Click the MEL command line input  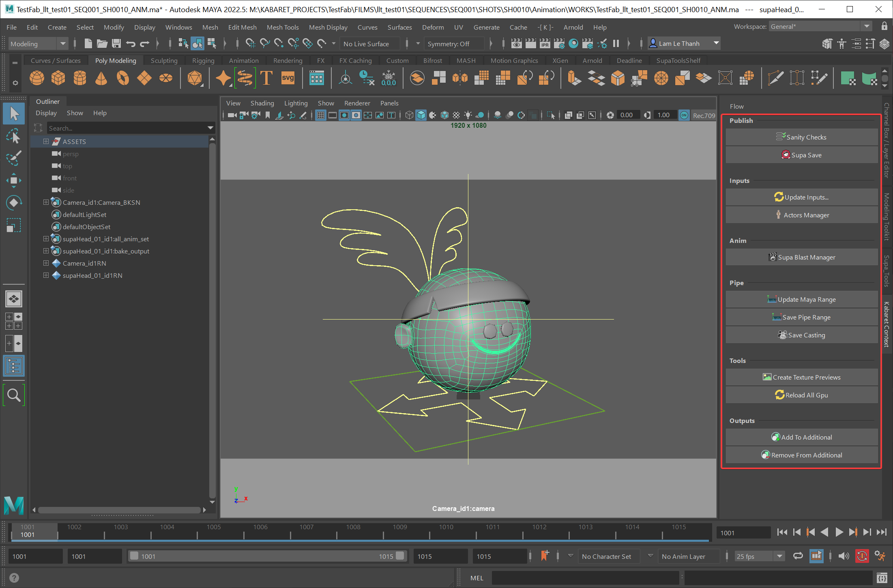coord(585,578)
